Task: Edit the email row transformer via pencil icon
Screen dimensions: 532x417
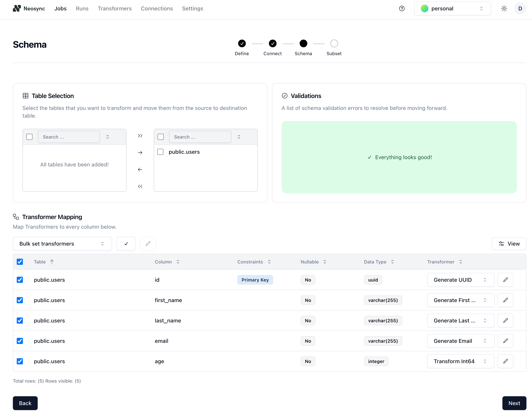Action: 505,341
